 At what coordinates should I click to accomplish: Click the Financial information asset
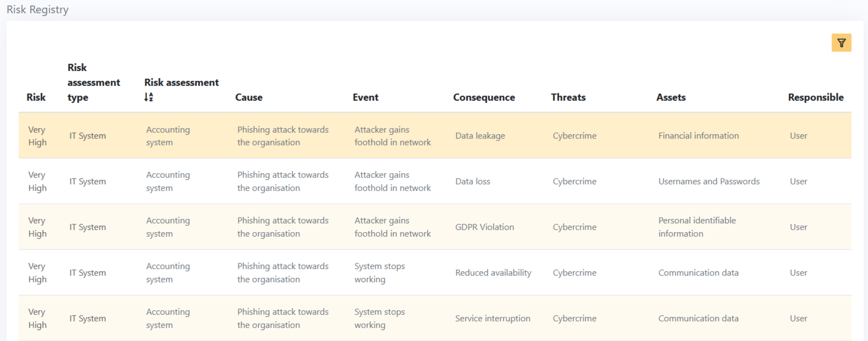tap(698, 136)
